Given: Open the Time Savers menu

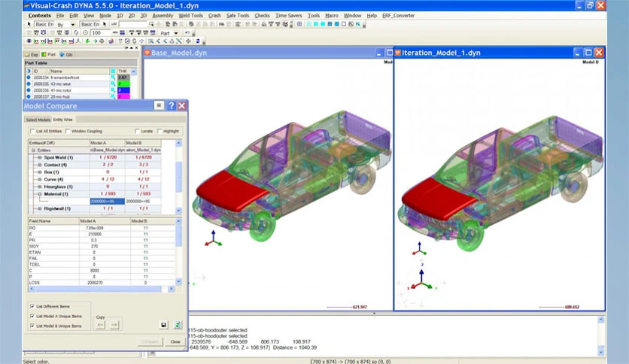Looking at the screenshot, I should 288,15.
